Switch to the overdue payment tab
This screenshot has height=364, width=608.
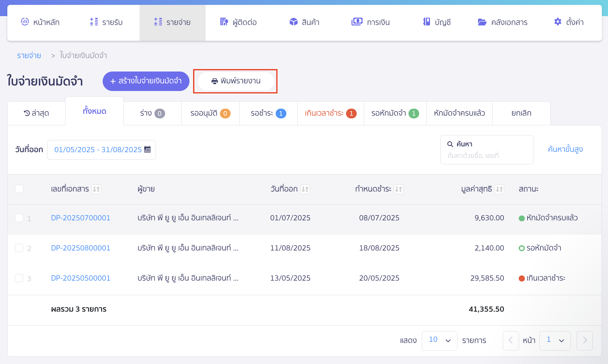331,113
